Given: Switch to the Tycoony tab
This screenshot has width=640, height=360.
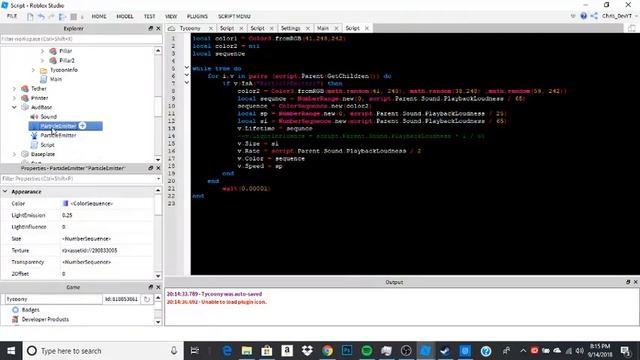Looking at the screenshot, I should [x=190, y=28].
